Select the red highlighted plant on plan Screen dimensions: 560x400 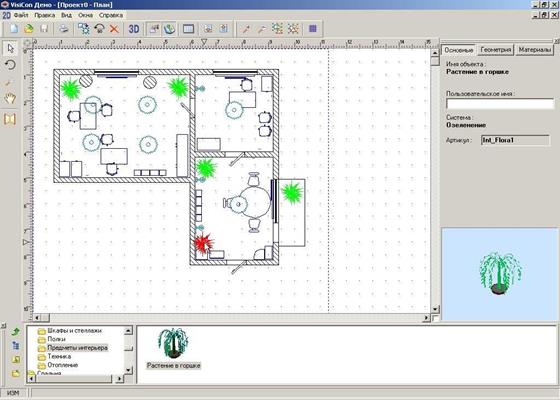pyautogui.click(x=203, y=243)
